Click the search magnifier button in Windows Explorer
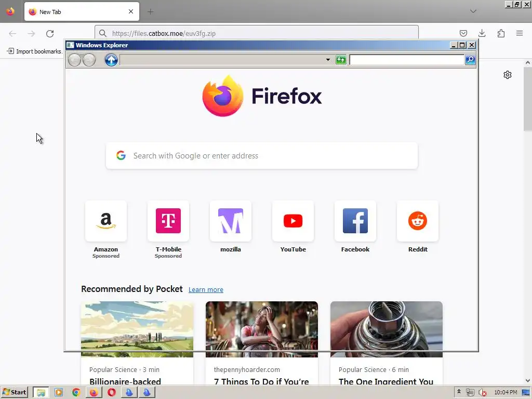 click(x=470, y=60)
